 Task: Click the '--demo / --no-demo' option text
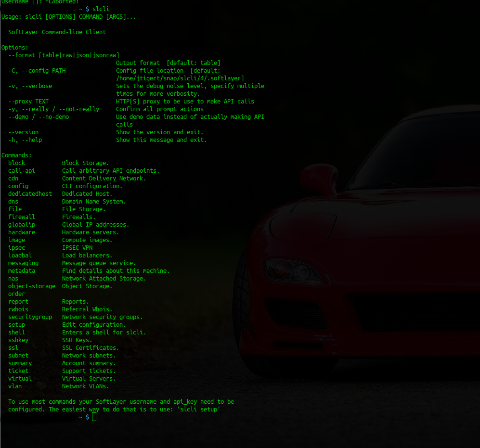click(x=39, y=117)
